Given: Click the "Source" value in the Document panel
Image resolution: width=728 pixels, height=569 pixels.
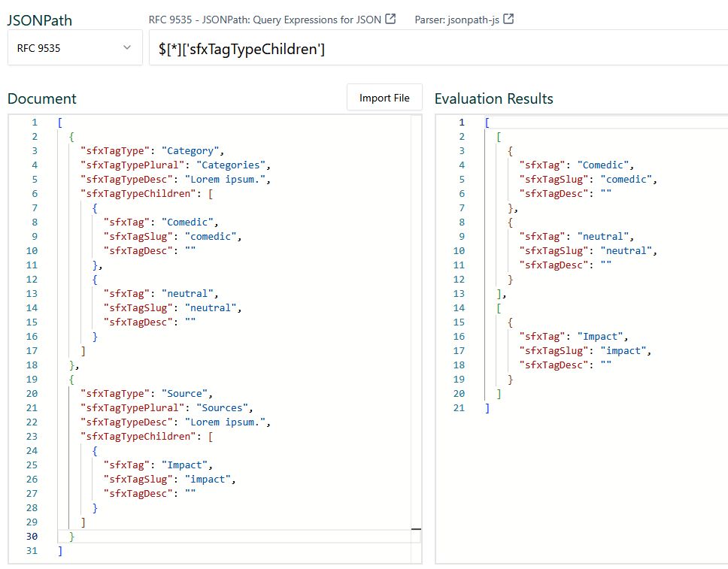Looking at the screenshot, I should coord(186,393).
